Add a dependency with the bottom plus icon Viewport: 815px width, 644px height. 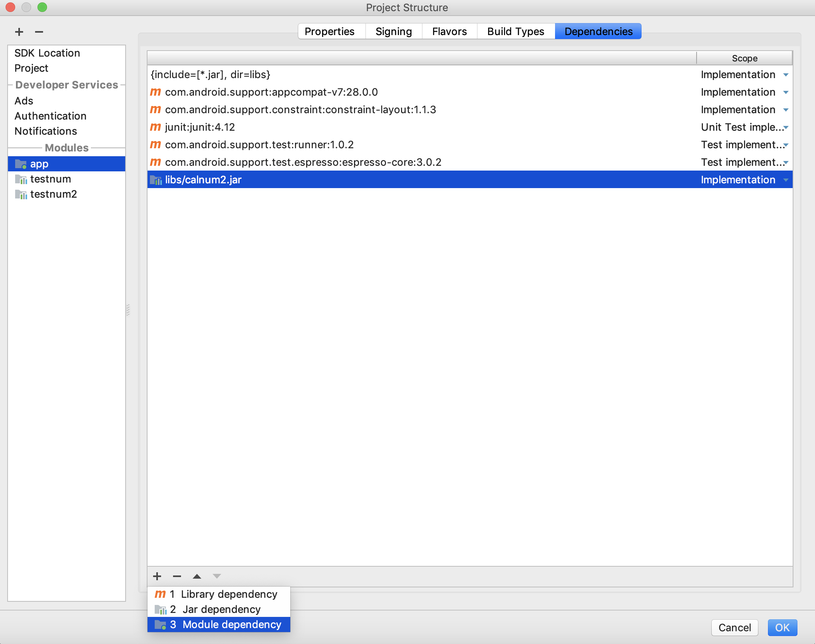coord(157,576)
